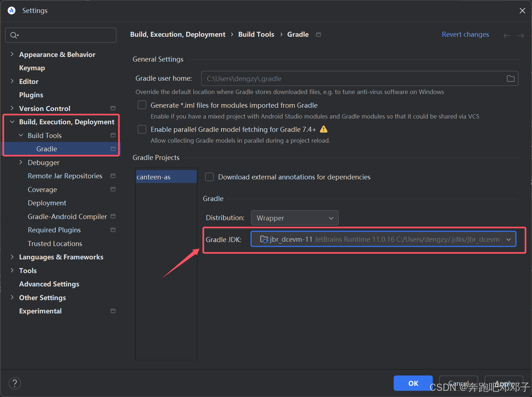Image resolution: width=532 pixels, height=397 pixels.
Task: Expand the Tools section
Action: (x=12, y=270)
